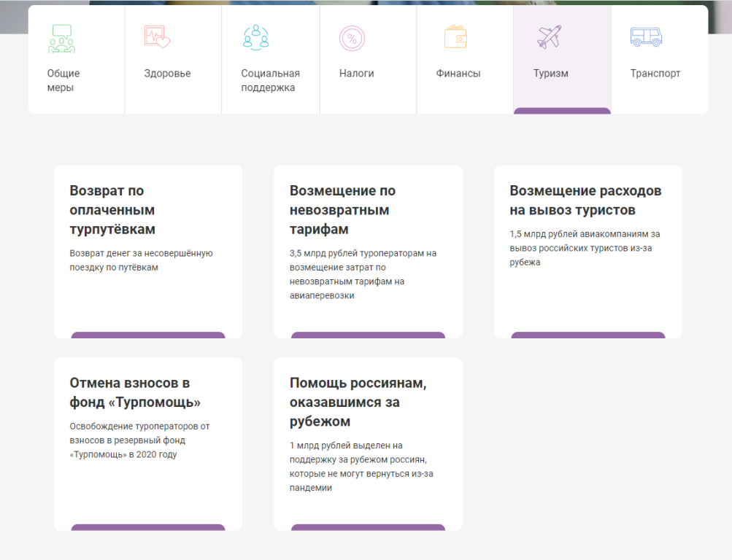732x560 pixels.
Task: Click the bus Транспорт icon
Action: [x=645, y=36]
